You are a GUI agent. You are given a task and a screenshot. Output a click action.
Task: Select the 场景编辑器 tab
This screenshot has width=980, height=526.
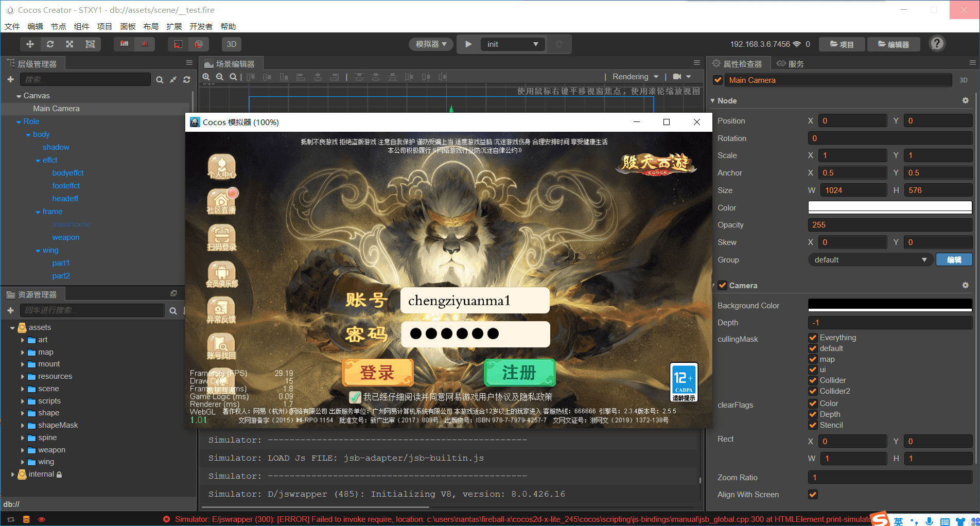click(230, 64)
